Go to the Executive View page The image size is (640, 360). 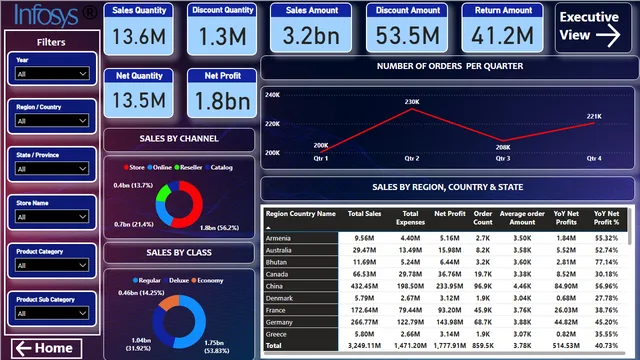click(x=593, y=28)
